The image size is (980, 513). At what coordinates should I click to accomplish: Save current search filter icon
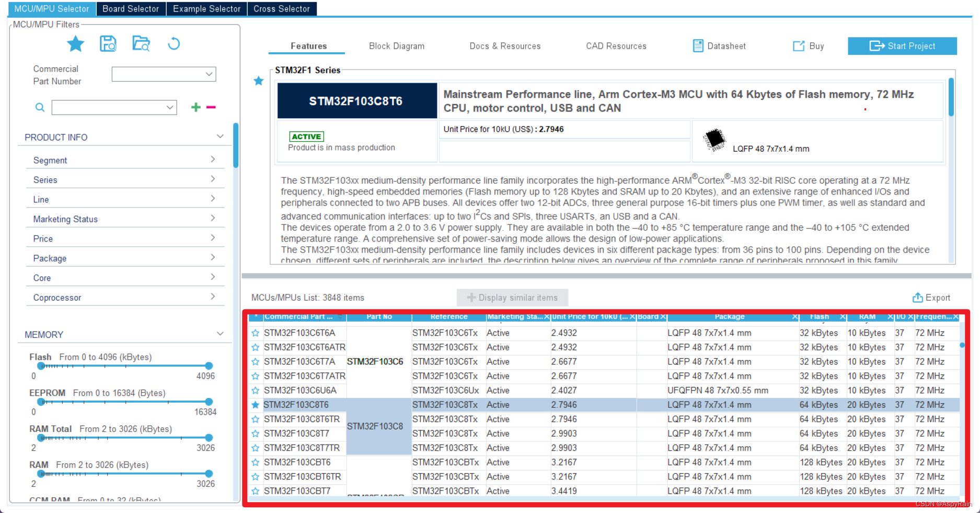(108, 44)
